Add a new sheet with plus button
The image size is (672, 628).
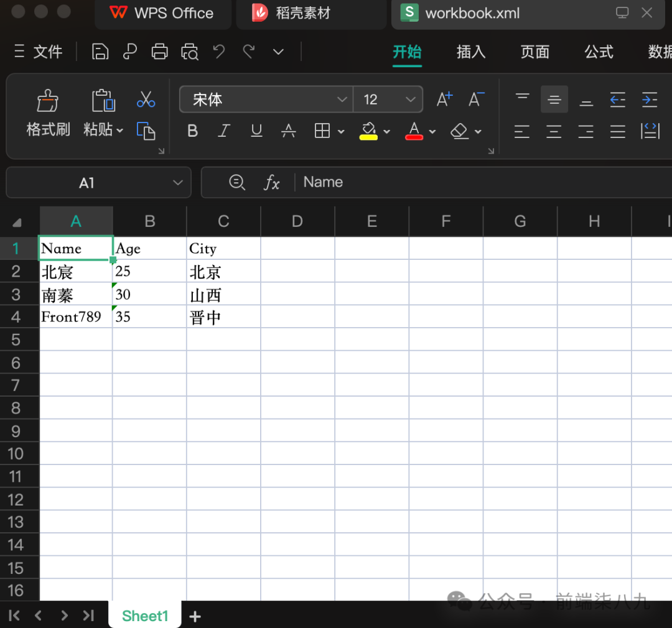[x=195, y=616]
